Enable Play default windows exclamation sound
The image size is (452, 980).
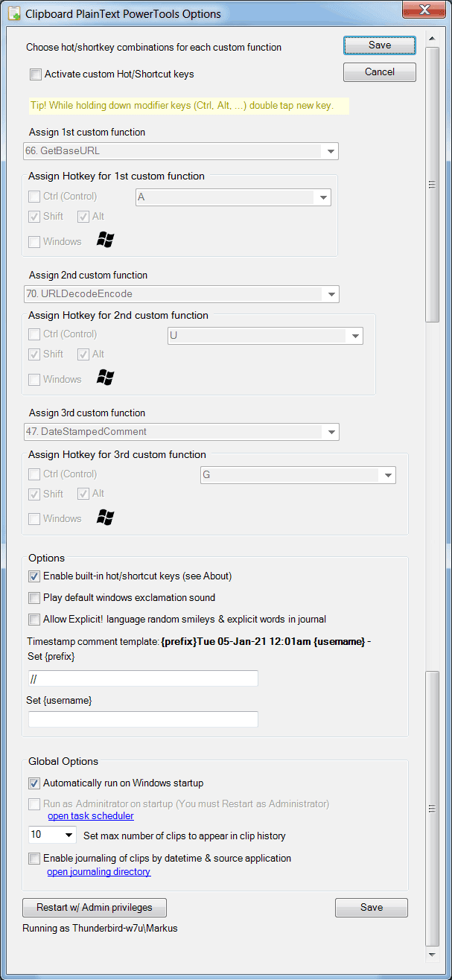(x=34, y=598)
